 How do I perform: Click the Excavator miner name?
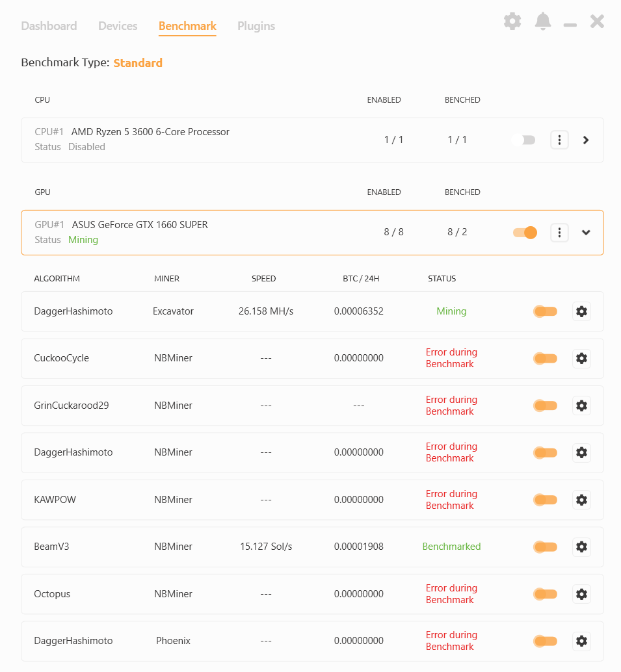click(173, 311)
